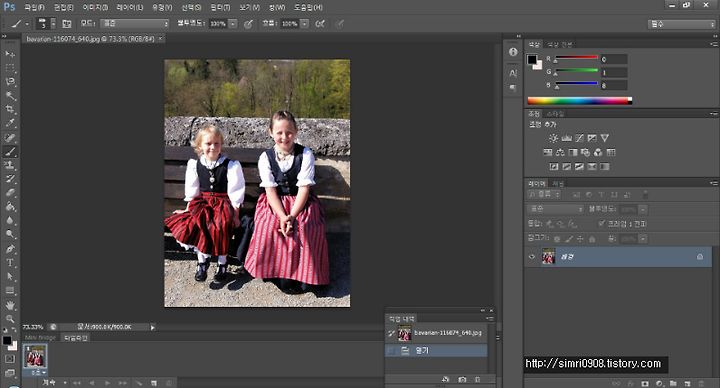Click the R channel slider

[x=576, y=59]
